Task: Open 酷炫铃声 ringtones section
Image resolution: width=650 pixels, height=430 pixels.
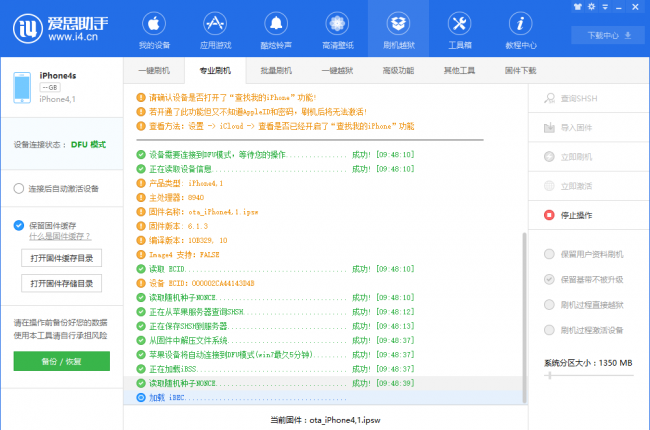Action: click(276, 30)
